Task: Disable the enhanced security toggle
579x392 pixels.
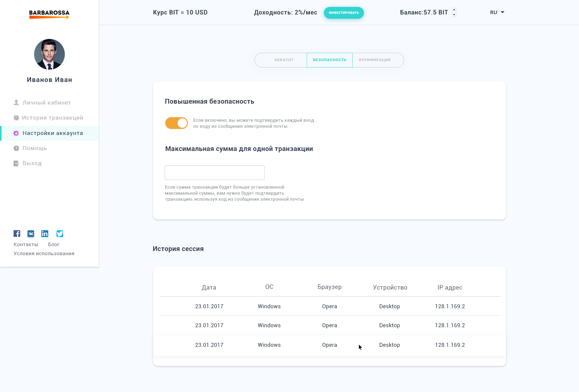Action: (176, 123)
